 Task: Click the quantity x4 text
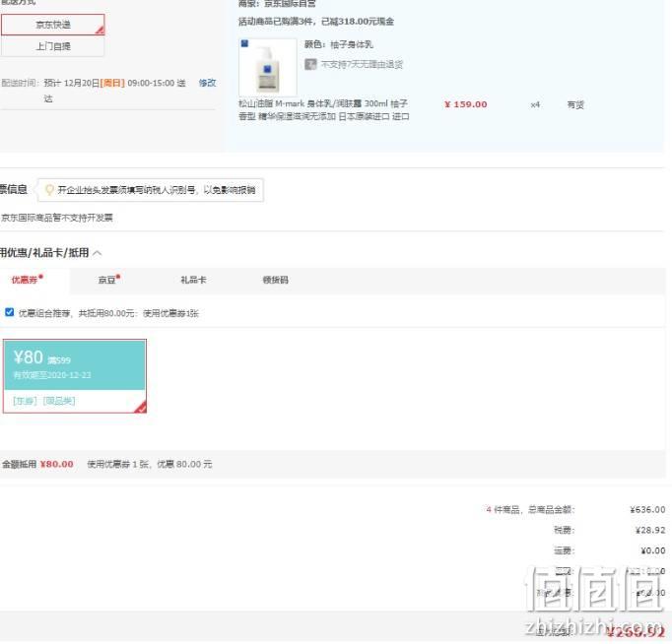535,105
